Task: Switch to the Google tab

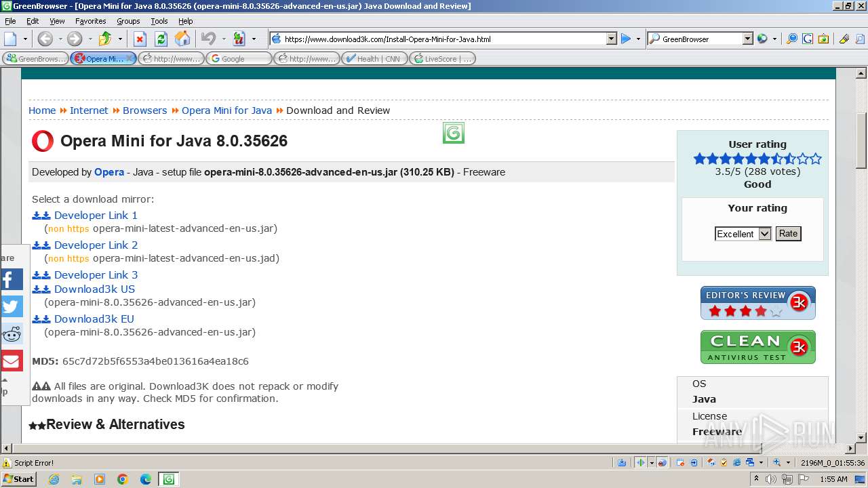Action: (239, 59)
